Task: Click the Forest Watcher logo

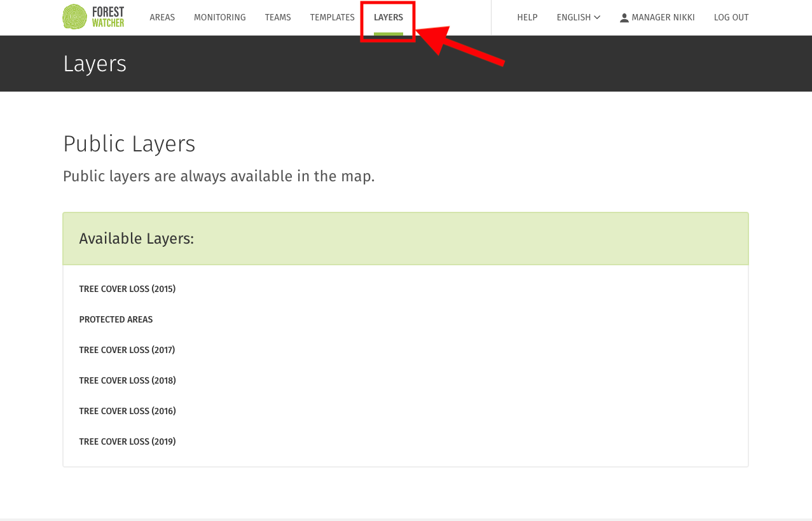Action: point(93,17)
